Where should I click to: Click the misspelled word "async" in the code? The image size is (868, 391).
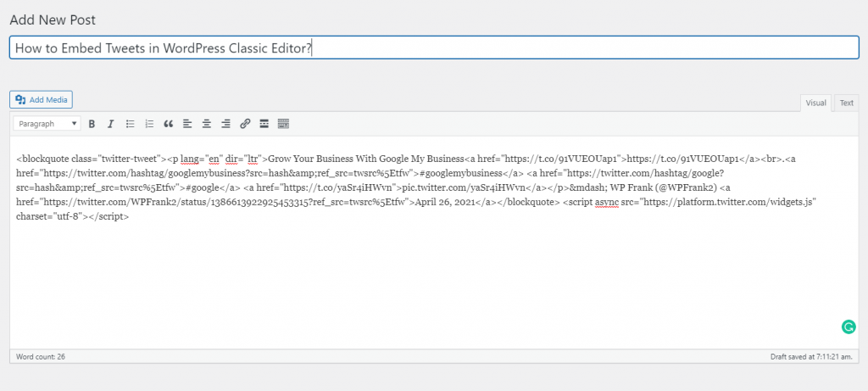607,202
